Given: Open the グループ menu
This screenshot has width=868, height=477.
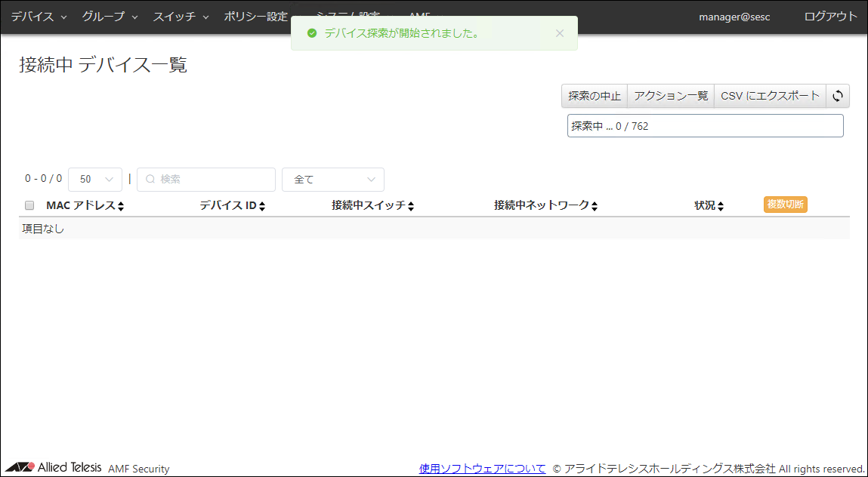Looking at the screenshot, I should click(x=110, y=17).
